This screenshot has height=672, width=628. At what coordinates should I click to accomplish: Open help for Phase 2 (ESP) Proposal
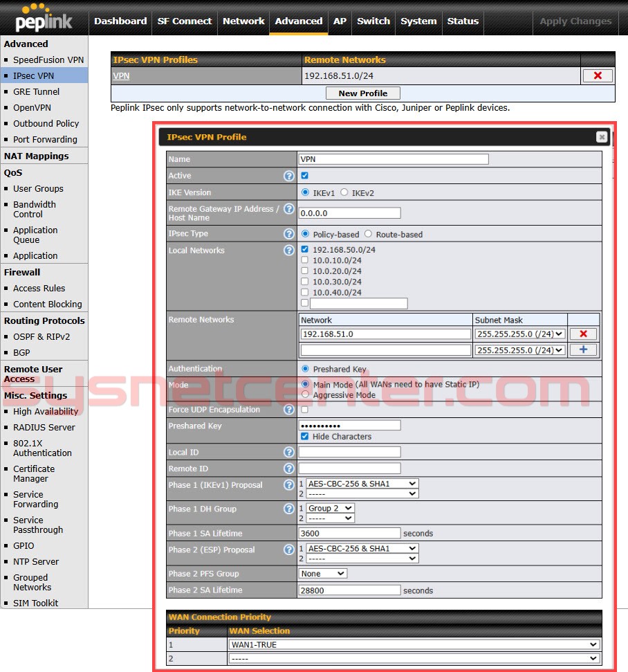point(289,550)
